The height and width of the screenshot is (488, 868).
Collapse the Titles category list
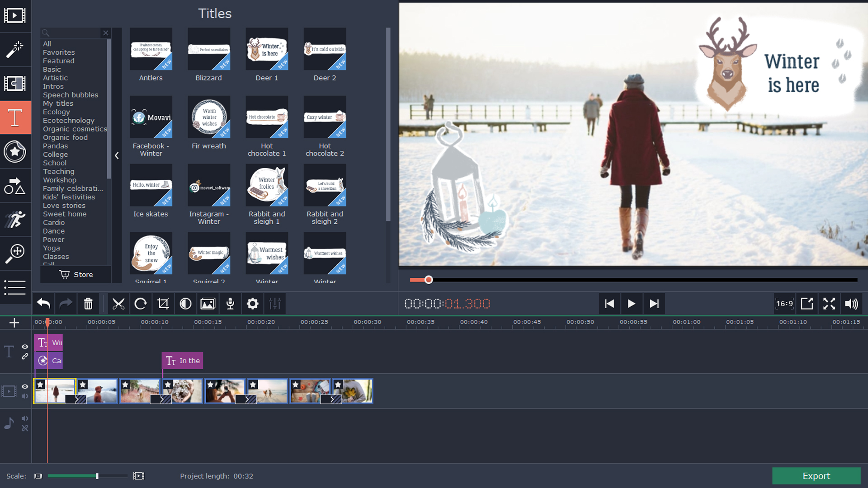pos(117,155)
